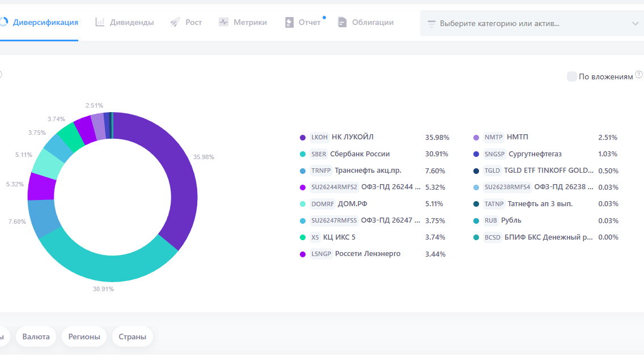Toggle the По вложениям checkbox
644x362 pixels.
(571, 76)
